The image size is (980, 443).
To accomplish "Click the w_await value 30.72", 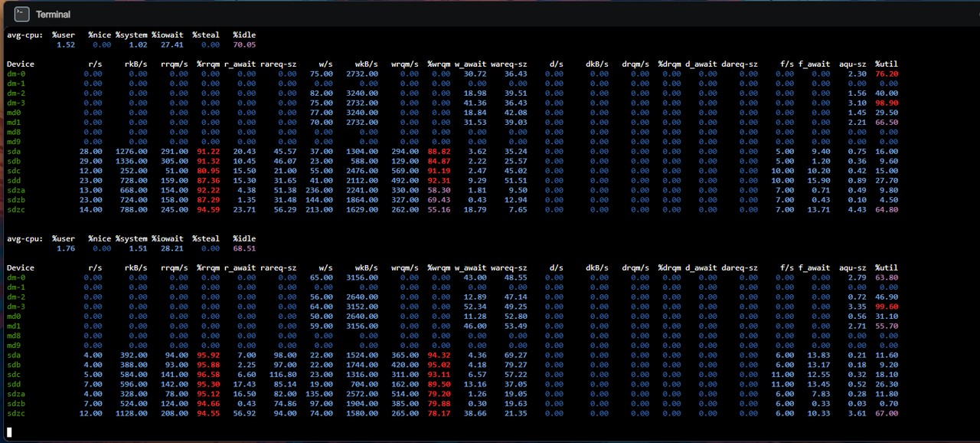I will 475,74.
